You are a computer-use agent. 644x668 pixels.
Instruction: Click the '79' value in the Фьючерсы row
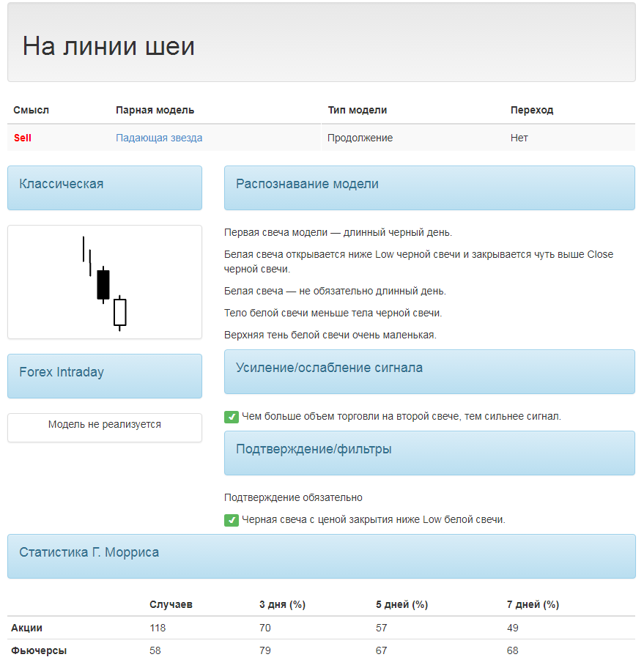pyautogui.click(x=265, y=650)
